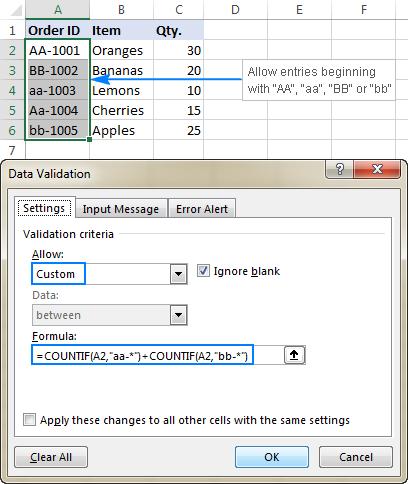Screen dimensions: 408x484
Task: Toggle the Ignore blank checkbox
Action: [x=203, y=271]
